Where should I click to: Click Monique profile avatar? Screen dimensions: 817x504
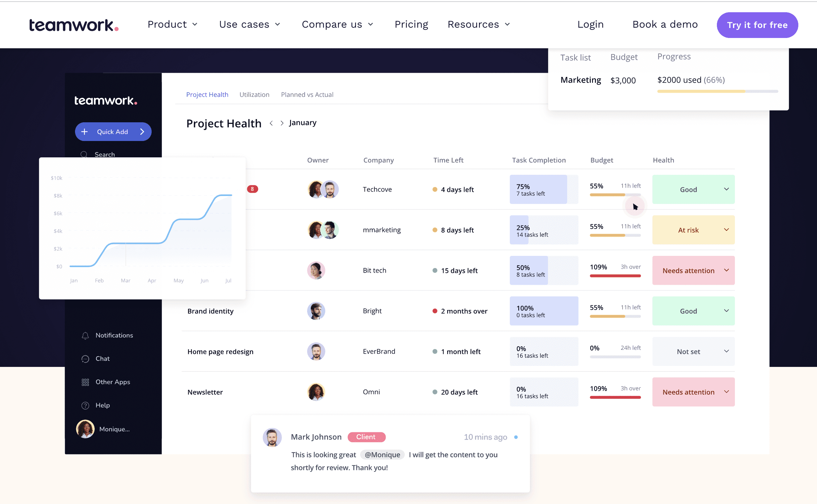pos(83,428)
